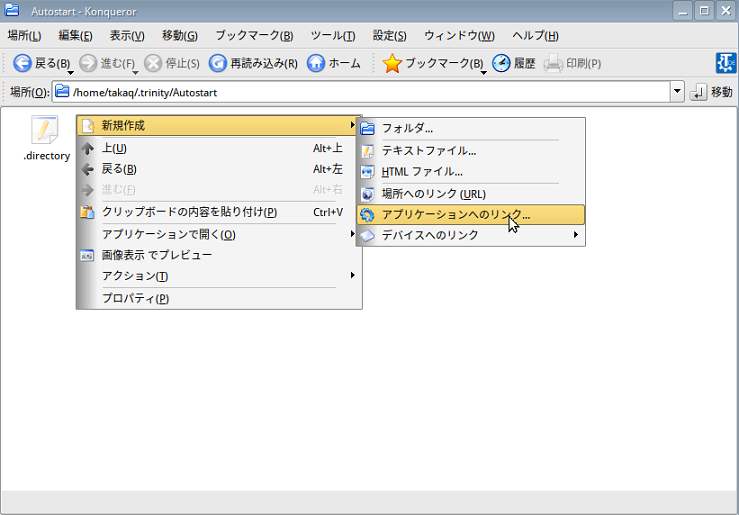Click the Forward (進む) toolbar icon
Image resolution: width=739 pixels, height=515 pixels.
(88, 63)
